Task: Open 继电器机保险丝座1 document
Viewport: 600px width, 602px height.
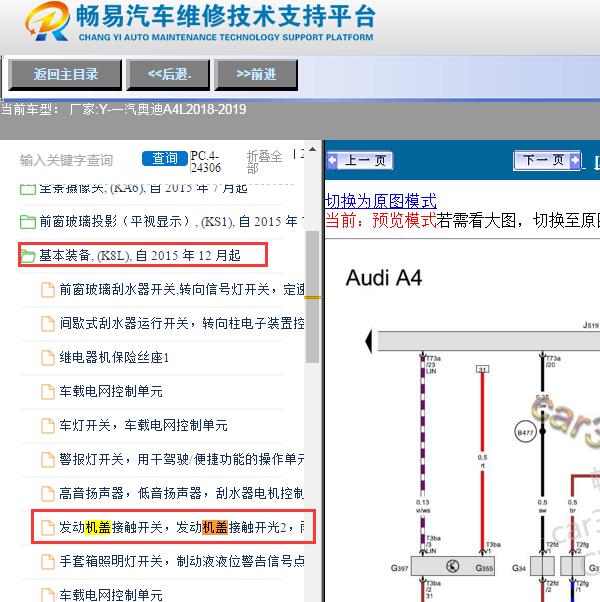Action: (114, 357)
